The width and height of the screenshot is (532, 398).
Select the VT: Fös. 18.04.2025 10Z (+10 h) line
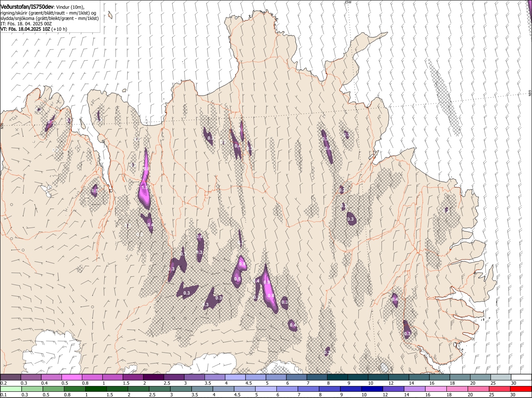[34, 29]
